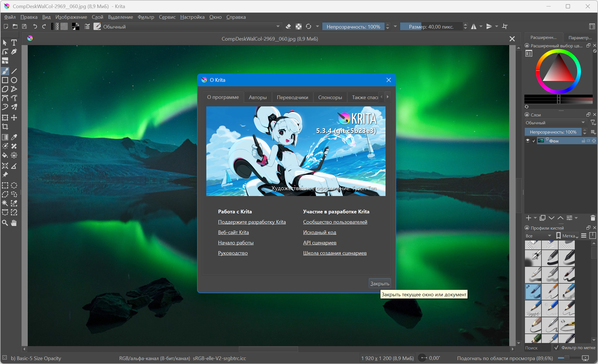The image size is (598, 364).
Task: Click the Закрыть button in dialog
Action: 380,283
